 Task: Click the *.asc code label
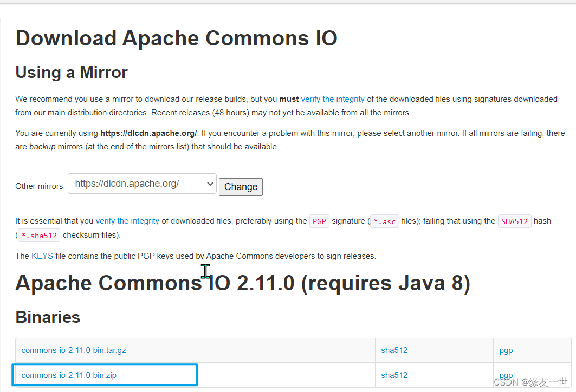pos(384,221)
